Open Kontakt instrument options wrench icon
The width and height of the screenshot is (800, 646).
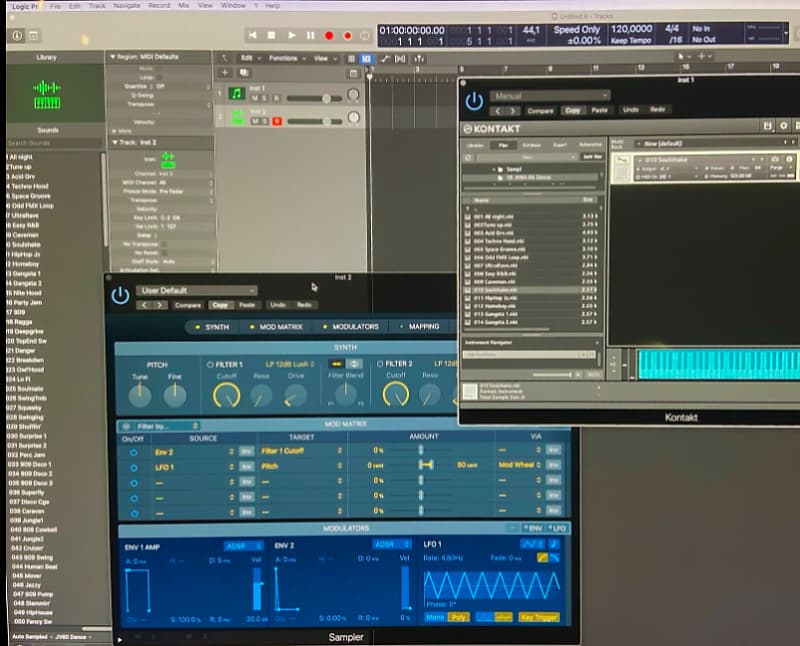[x=776, y=159]
